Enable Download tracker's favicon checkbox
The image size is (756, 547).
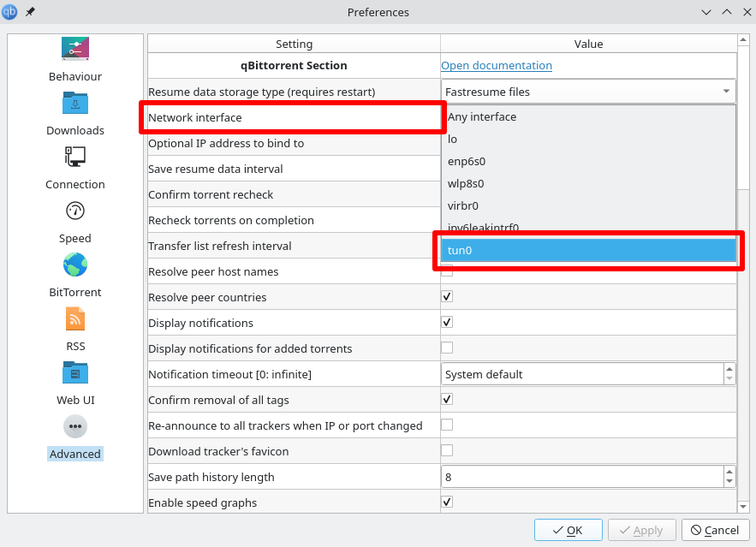pyautogui.click(x=447, y=450)
